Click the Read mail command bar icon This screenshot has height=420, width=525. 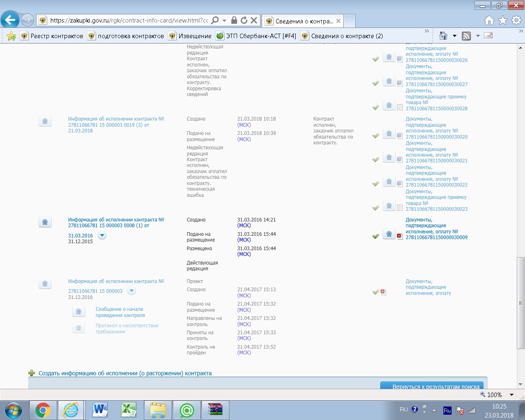(488, 36)
